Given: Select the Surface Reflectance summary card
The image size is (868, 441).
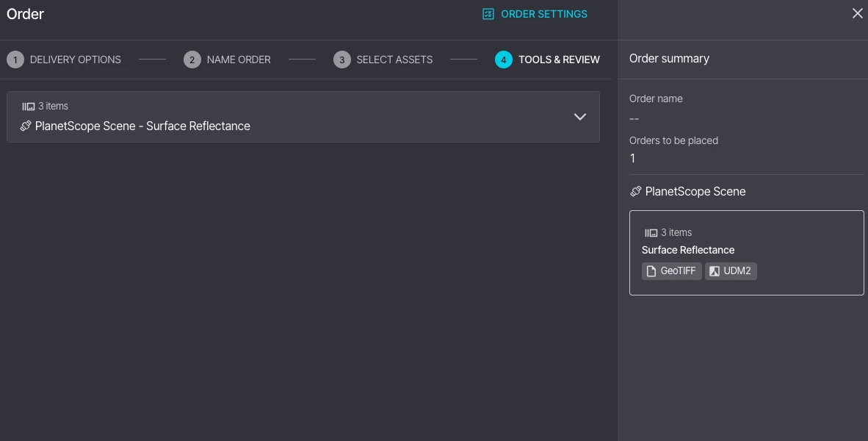Looking at the screenshot, I should tap(746, 253).
